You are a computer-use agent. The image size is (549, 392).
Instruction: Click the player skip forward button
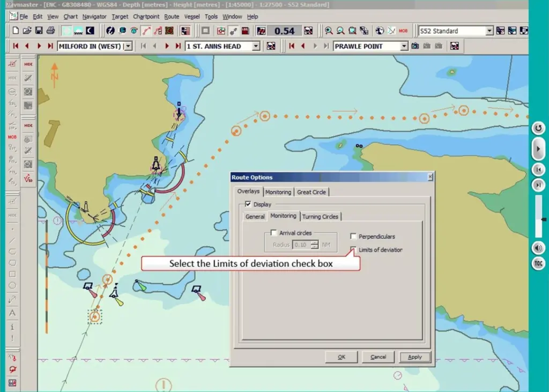(x=538, y=185)
